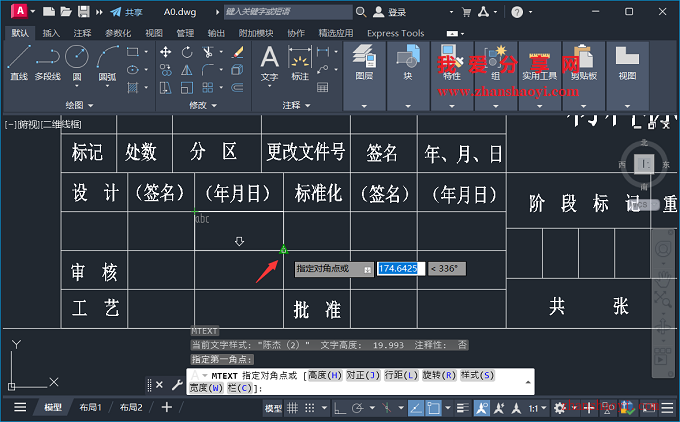The image size is (680, 422).
Task: Choose the 高度(H) command option
Action: (x=325, y=375)
